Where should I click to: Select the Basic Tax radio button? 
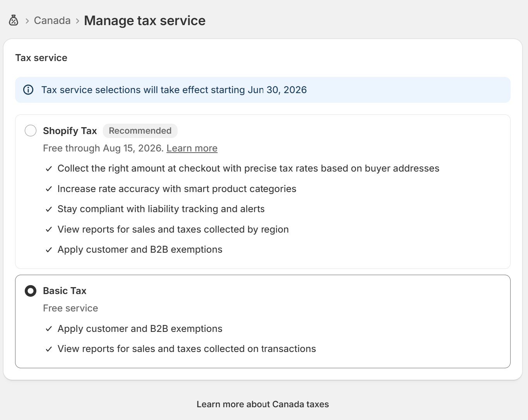tap(31, 291)
